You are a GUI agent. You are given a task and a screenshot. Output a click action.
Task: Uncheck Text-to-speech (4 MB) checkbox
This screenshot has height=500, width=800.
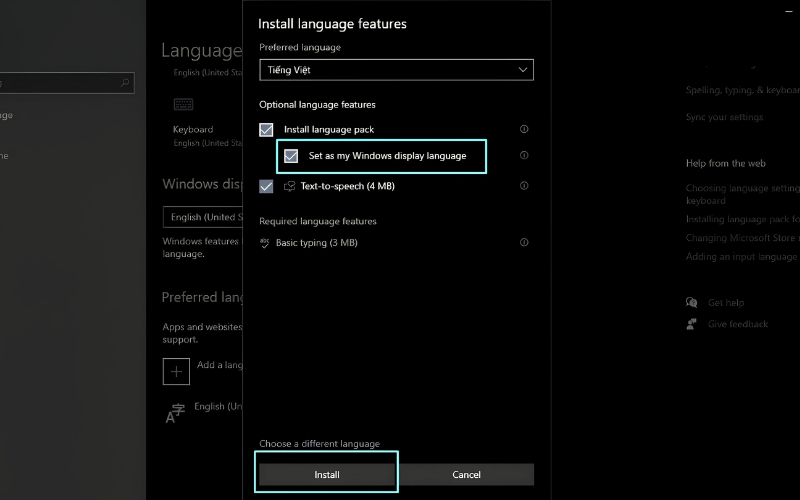click(266, 186)
